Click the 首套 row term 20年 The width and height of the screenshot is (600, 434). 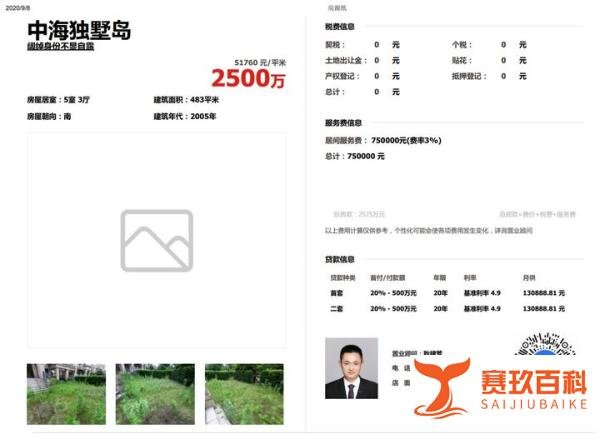440,293
